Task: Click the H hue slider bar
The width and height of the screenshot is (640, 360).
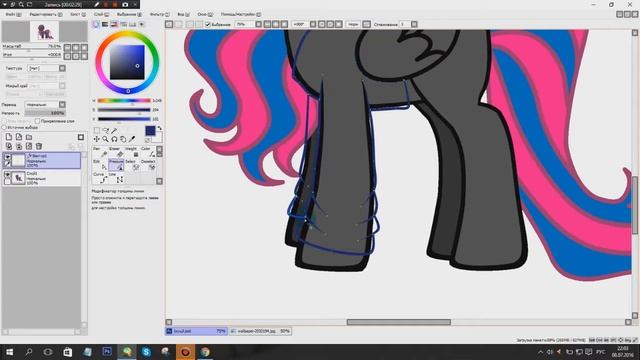Action: click(x=124, y=100)
